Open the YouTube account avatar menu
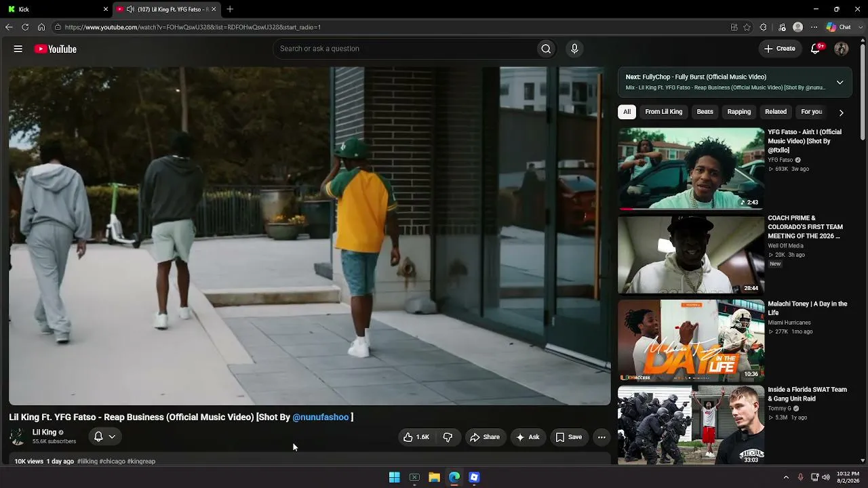 (842, 49)
